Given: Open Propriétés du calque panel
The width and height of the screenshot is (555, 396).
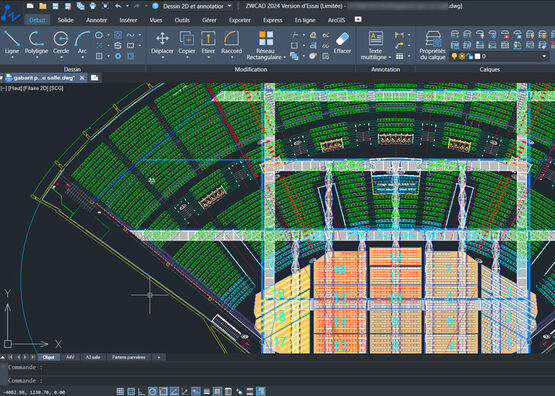Looking at the screenshot, I should point(432,45).
